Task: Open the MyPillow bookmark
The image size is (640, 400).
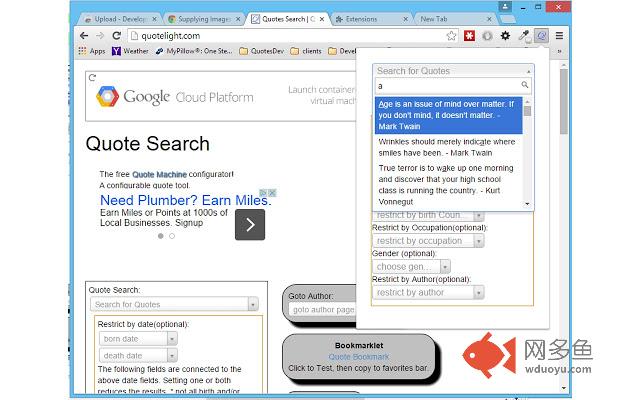Action: click(x=193, y=51)
